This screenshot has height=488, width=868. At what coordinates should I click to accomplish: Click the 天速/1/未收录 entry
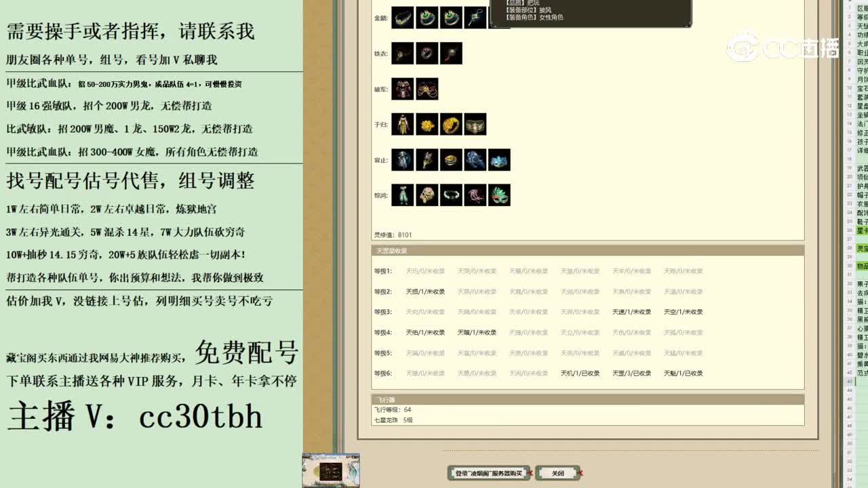631,312
